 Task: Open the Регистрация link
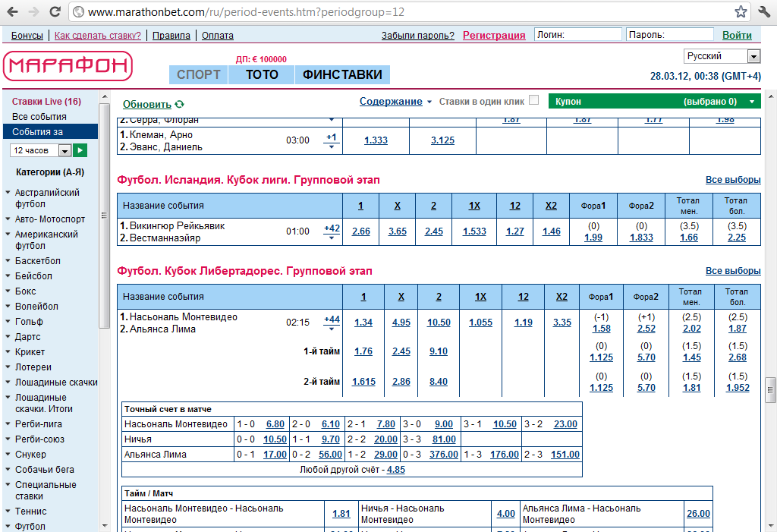(494, 35)
